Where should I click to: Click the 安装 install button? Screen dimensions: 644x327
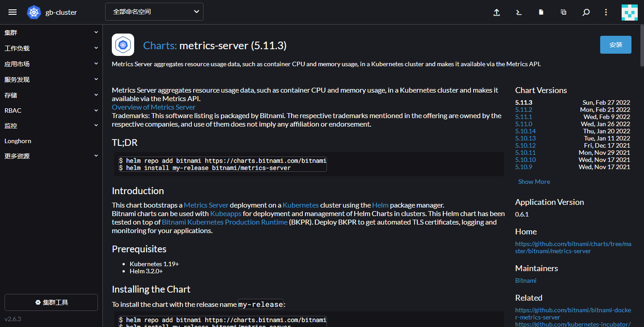(x=616, y=45)
